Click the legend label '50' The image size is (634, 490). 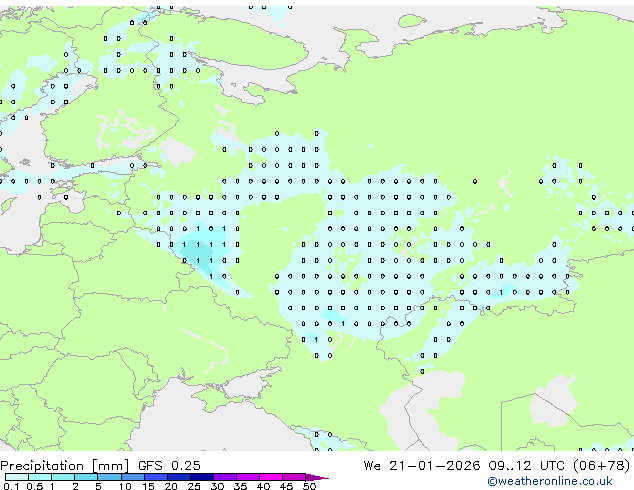tap(309, 486)
